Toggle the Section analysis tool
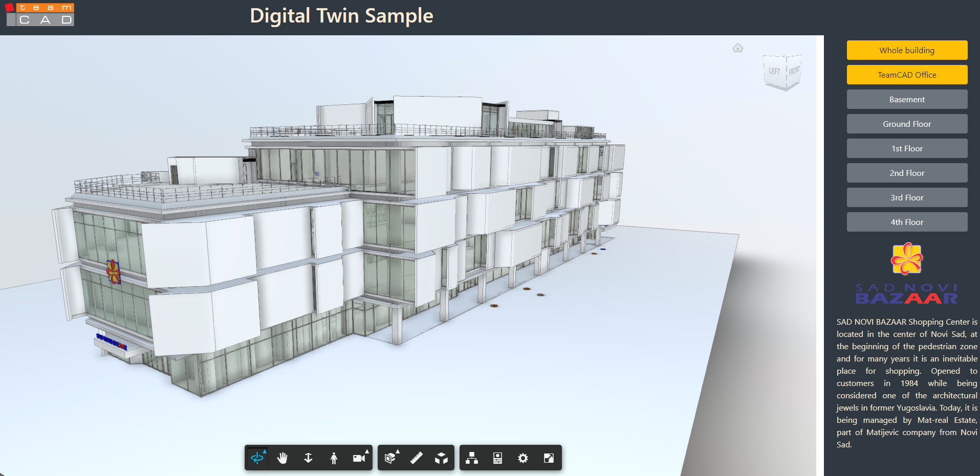 pyautogui.click(x=390, y=458)
